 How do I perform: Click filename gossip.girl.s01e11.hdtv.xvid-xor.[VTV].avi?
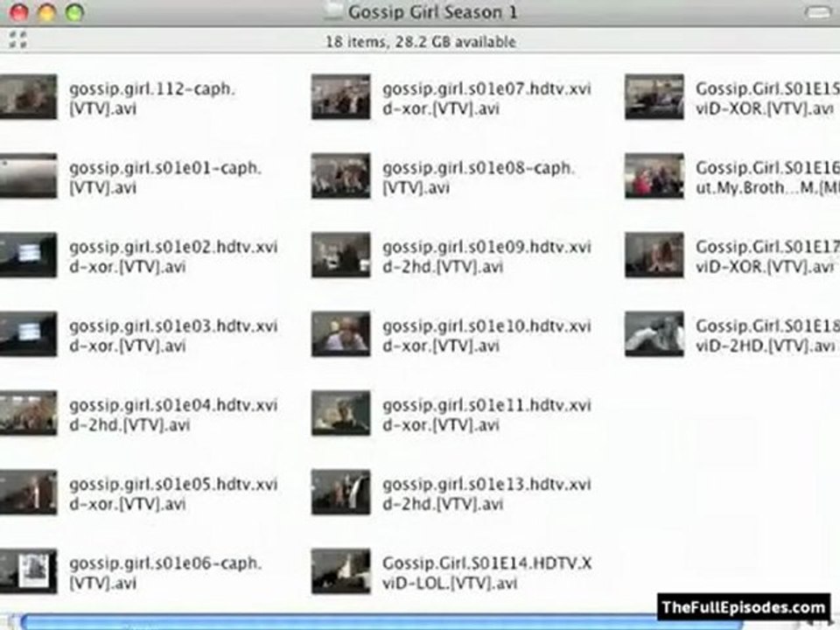coord(486,415)
